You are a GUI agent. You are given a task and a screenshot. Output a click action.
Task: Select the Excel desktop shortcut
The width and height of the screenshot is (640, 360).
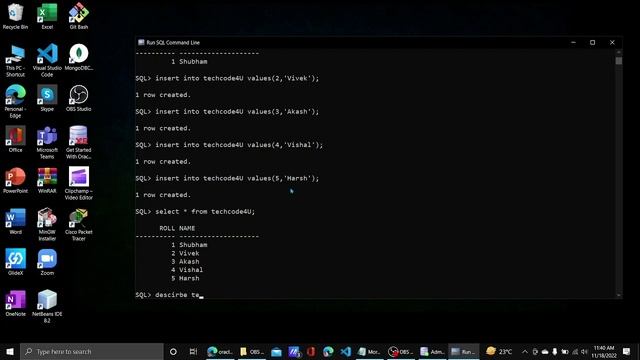click(47, 16)
